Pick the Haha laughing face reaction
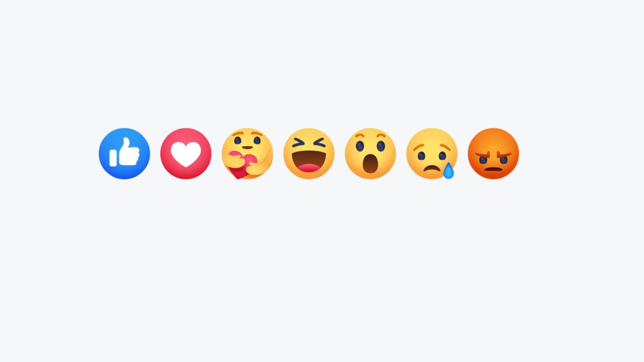The height and width of the screenshot is (362, 644). click(x=309, y=154)
